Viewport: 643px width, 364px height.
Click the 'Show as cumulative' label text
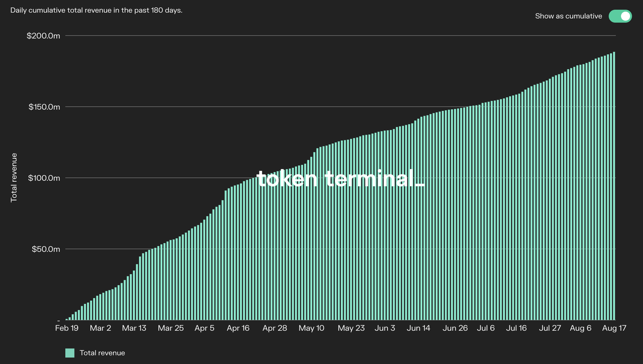point(569,16)
